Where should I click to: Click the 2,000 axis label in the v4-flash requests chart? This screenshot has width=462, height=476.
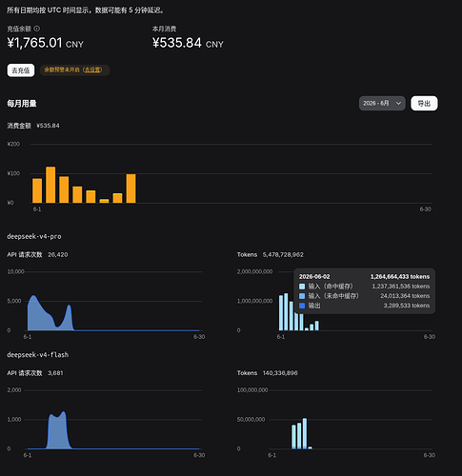[x=14, y=390]
